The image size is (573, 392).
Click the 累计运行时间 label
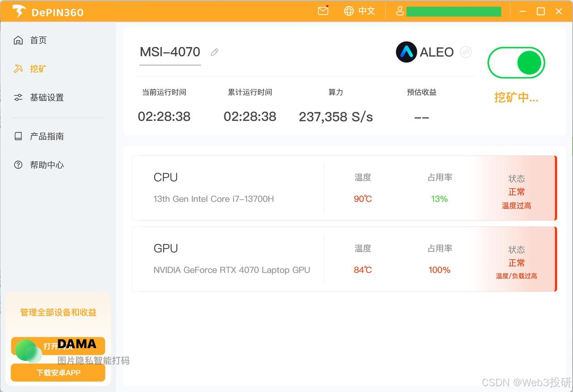tap(250, 92)
